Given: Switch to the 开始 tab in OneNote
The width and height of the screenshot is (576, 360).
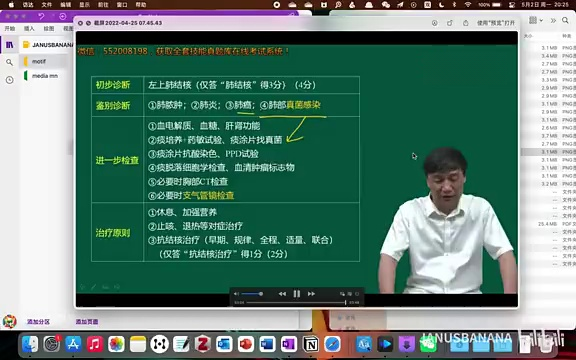Looking at the screenshot, I should pos(10,29).
